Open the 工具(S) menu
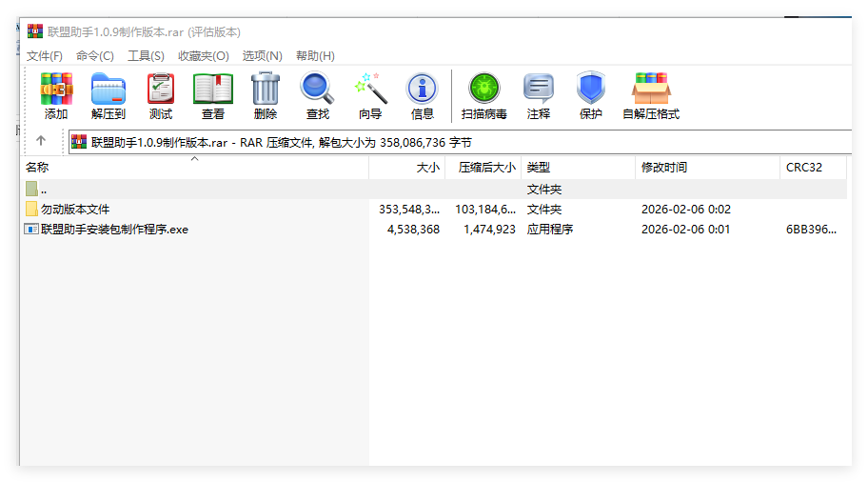The height and width of the screenshot is (482, 868). pyautogui.click(x=147, y=56)
